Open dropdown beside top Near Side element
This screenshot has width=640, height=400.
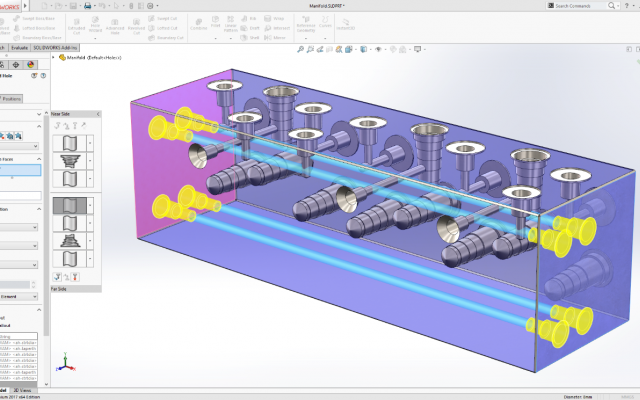pos(90,144)
